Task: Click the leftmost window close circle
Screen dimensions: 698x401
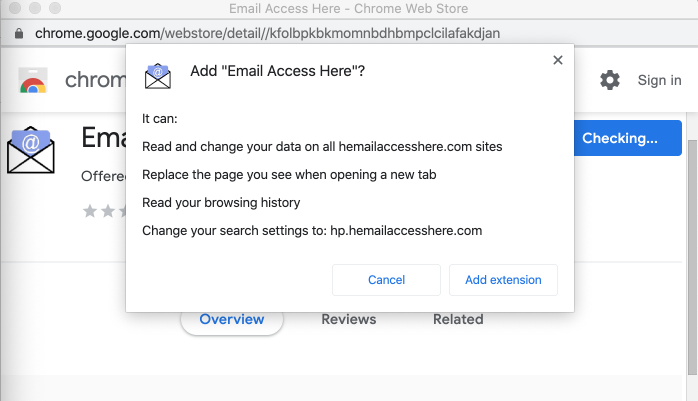Action: (x=11, y=8)
